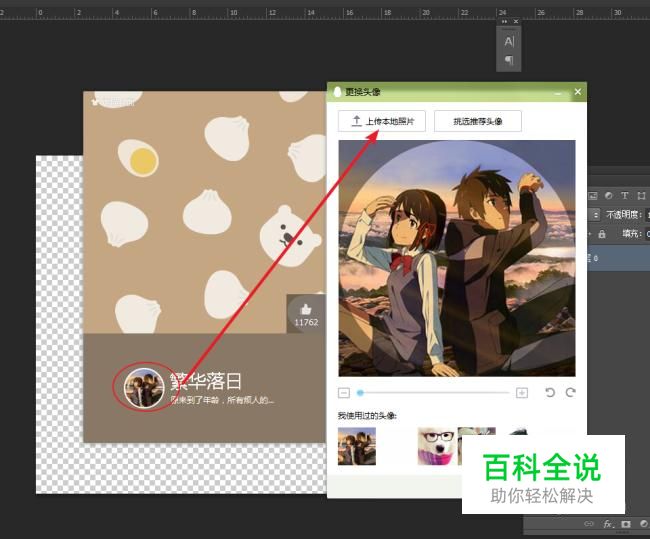Close the floating Character panel dock
Image resolution: width=650 pixels, height=539 pixels.
pos(516,22)
